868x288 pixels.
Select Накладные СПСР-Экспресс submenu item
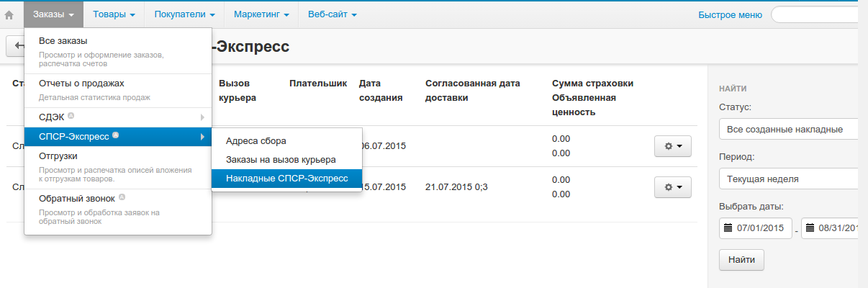286,178
